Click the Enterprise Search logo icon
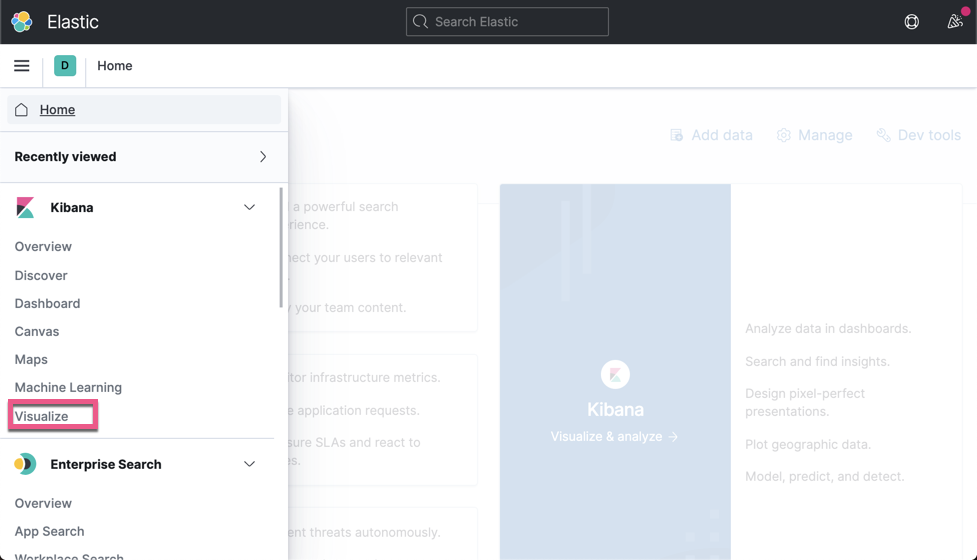Image resolution: width=977 pixels, height=560 pixels. coord(25,464)
